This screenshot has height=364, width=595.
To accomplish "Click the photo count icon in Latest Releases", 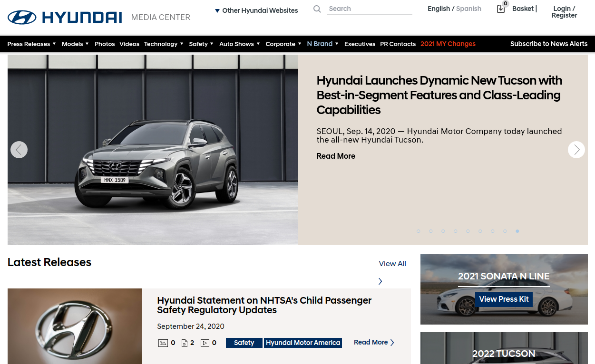I will click(x=163, y=343).
